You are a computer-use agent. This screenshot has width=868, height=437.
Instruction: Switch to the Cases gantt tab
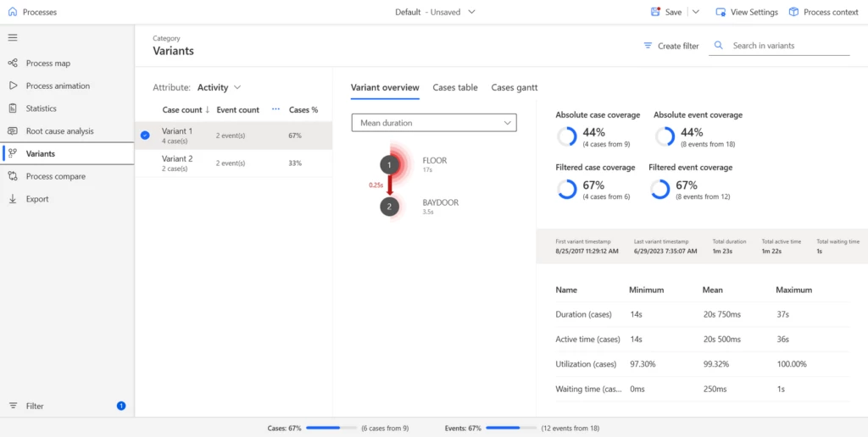pos(514,87)
